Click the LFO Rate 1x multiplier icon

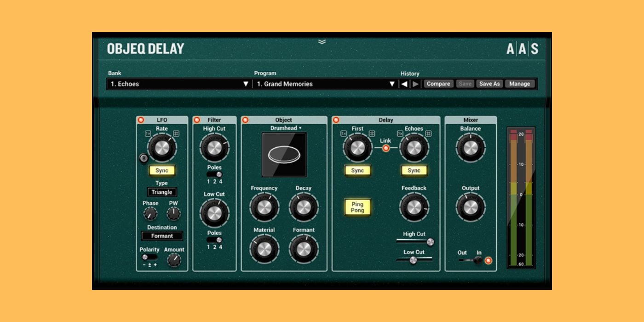click(148, 133)
